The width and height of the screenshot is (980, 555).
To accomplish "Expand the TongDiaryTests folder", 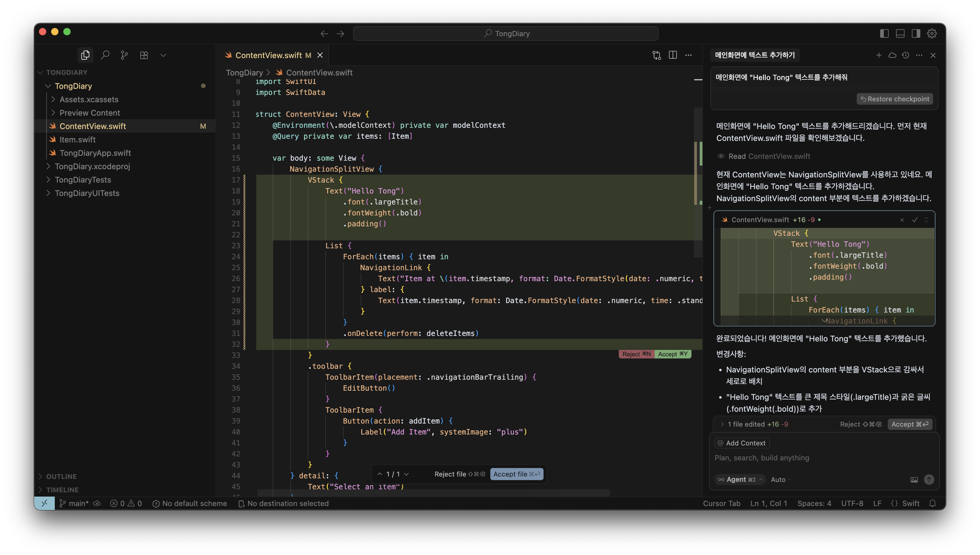I will [83, 180].
